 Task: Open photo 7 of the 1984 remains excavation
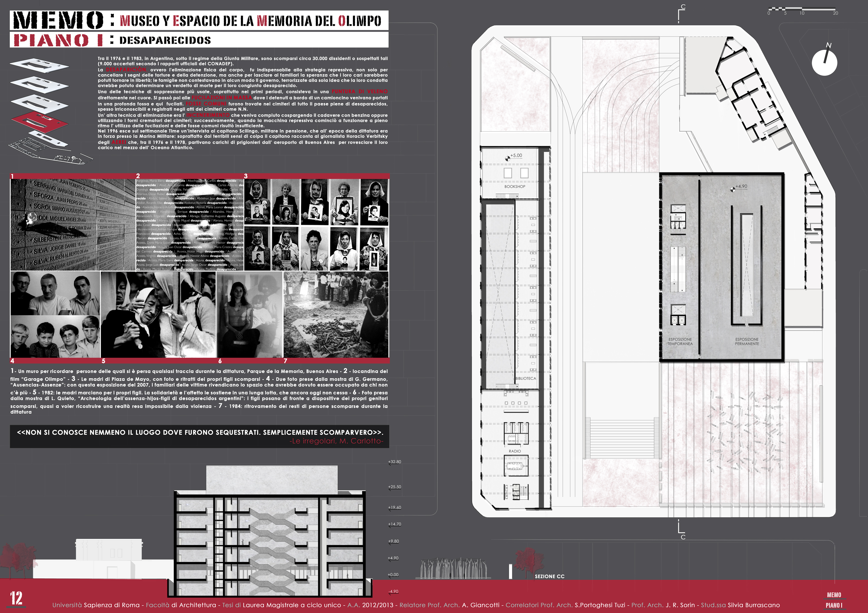point(336,314)
